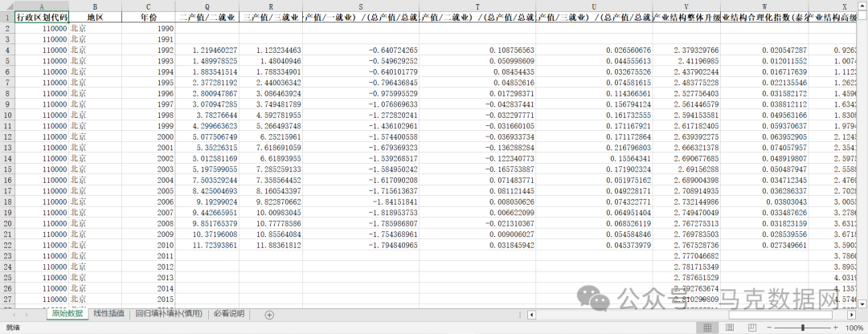Select row 1 header

[6, 17]
